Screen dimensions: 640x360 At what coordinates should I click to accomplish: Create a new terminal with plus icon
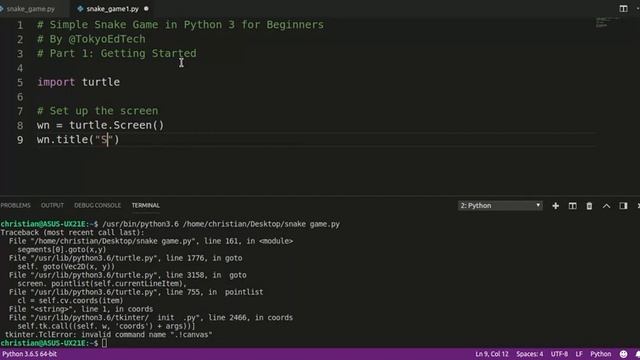click(556, 206)
